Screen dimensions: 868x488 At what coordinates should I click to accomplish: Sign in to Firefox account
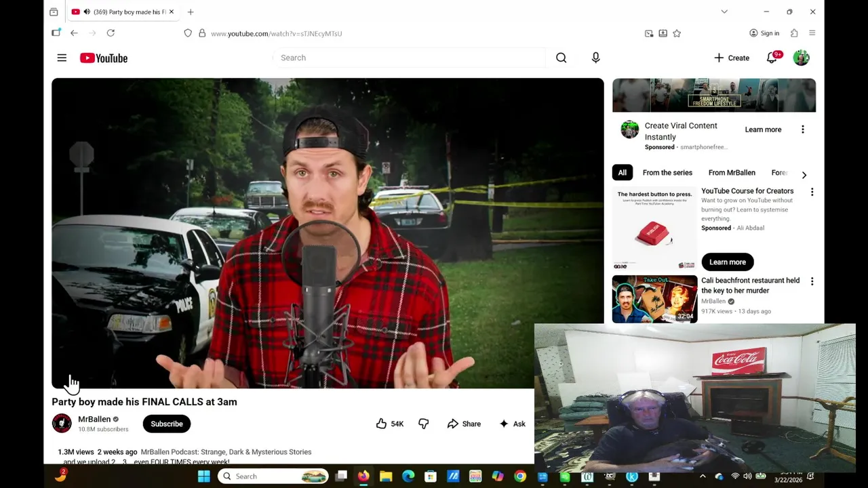tap(764, 33)
